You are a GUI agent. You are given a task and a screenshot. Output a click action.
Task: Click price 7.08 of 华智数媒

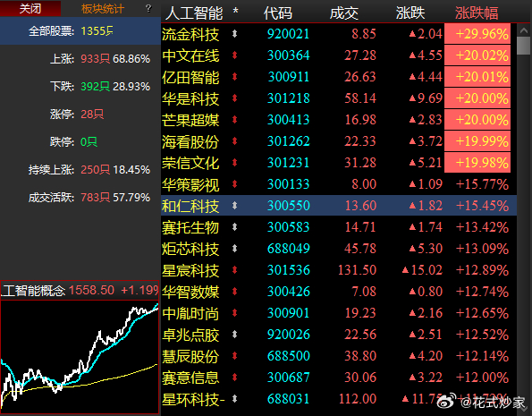point(364,292)
